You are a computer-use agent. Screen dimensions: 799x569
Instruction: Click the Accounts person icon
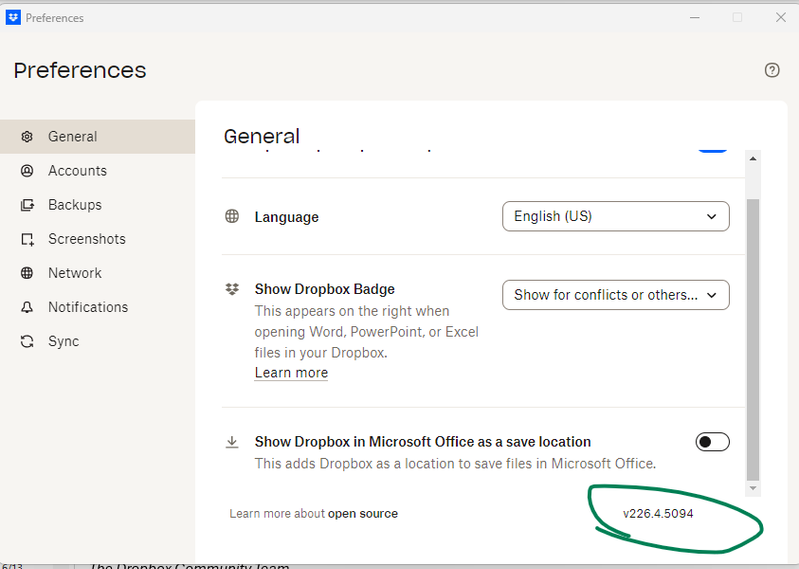[27, 171]
